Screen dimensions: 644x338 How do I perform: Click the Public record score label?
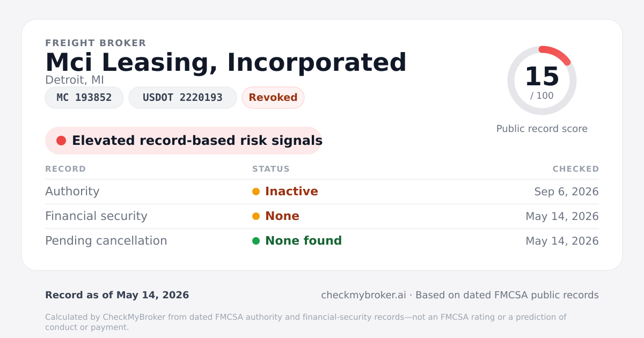pyautogui.click(x=542, y=129)
